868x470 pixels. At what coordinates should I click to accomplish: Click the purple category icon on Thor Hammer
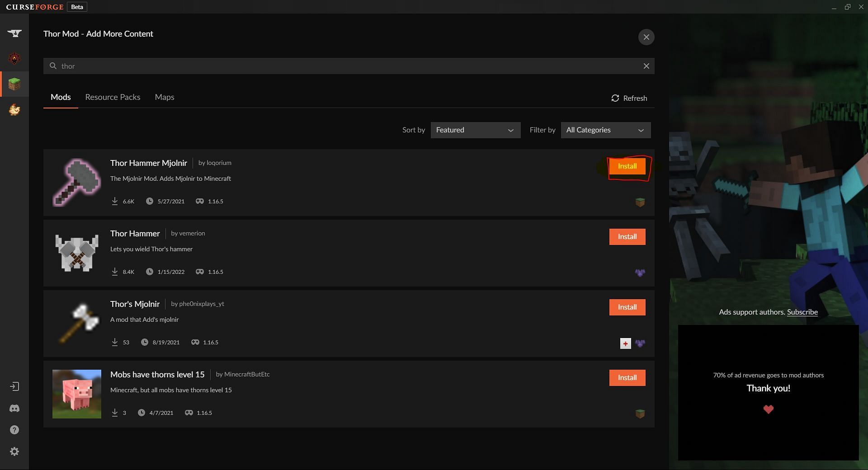click(640, 273)
